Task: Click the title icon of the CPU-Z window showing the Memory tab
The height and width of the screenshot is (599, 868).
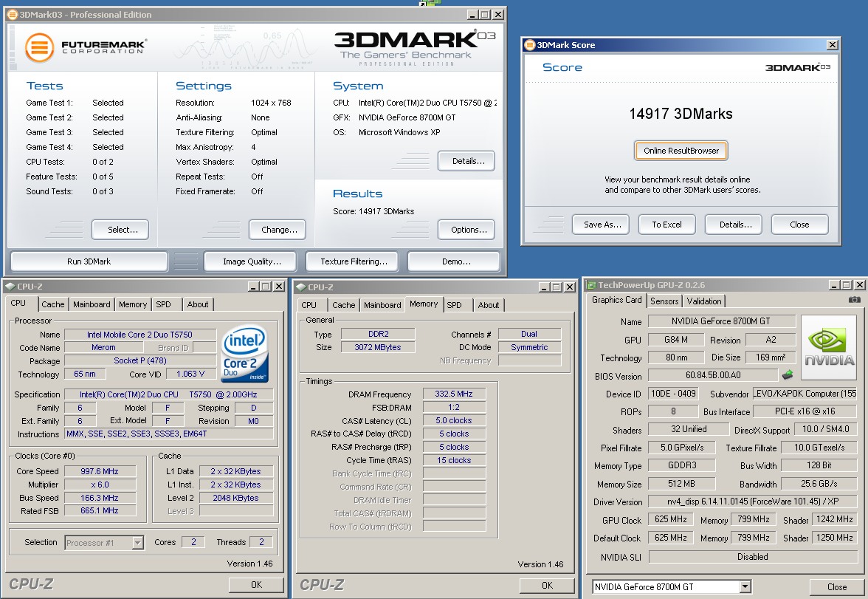Action: (x=301, y=287)
